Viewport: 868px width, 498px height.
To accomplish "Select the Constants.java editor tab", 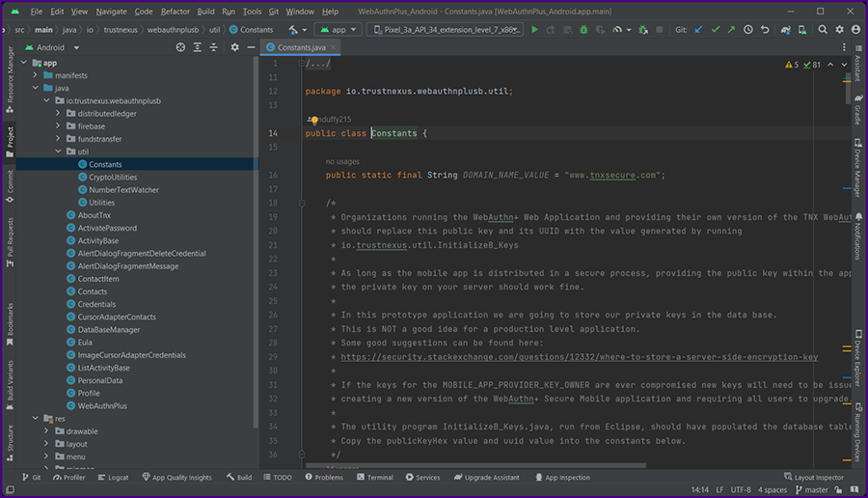I will coord(301,46).
